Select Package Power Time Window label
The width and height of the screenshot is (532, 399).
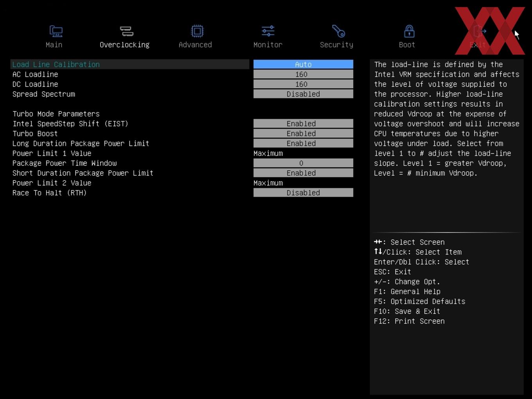point(65,163)
